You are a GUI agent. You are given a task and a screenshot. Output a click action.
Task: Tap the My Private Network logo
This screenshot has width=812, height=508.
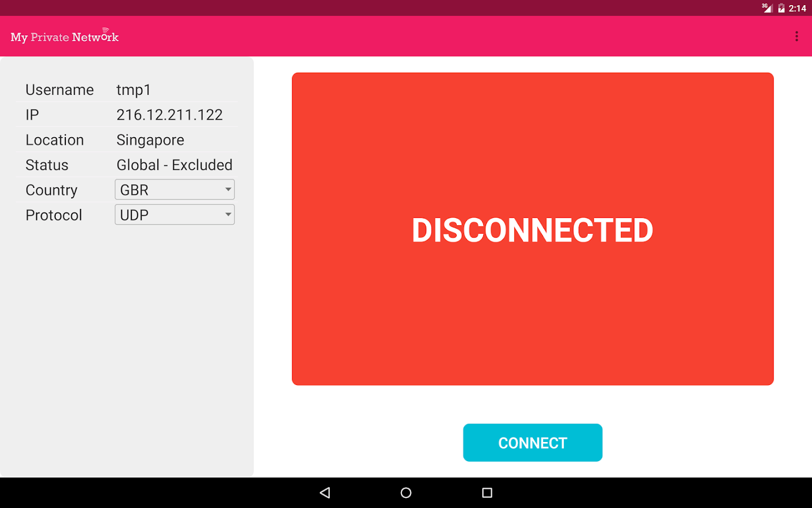coord(64,36)
